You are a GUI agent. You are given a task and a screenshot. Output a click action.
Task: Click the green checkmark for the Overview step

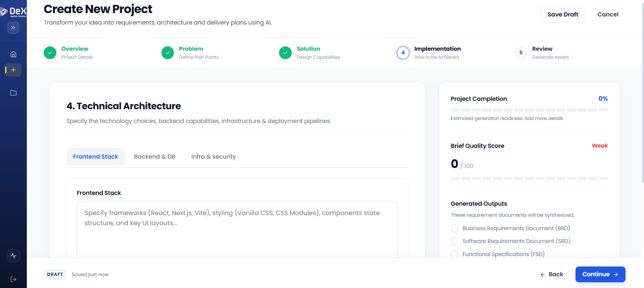50,53
